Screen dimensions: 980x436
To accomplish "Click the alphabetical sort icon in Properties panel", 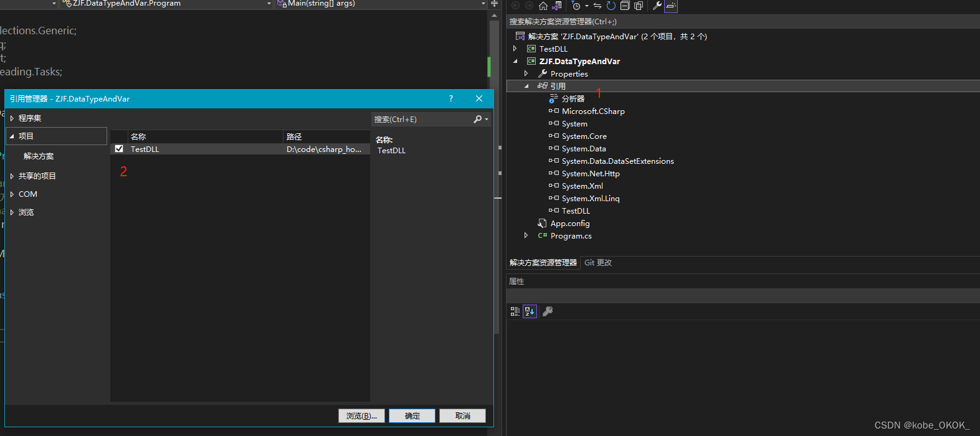I will click(530, 311).
